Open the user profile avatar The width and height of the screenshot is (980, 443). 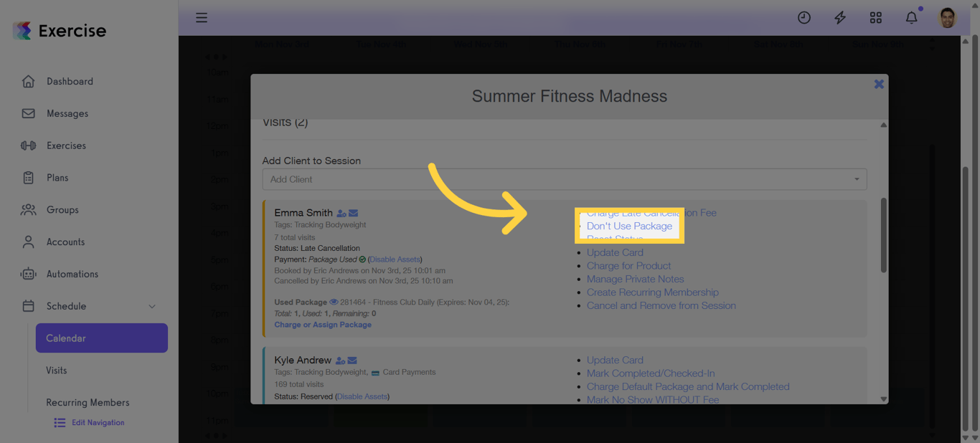[948, 18]
